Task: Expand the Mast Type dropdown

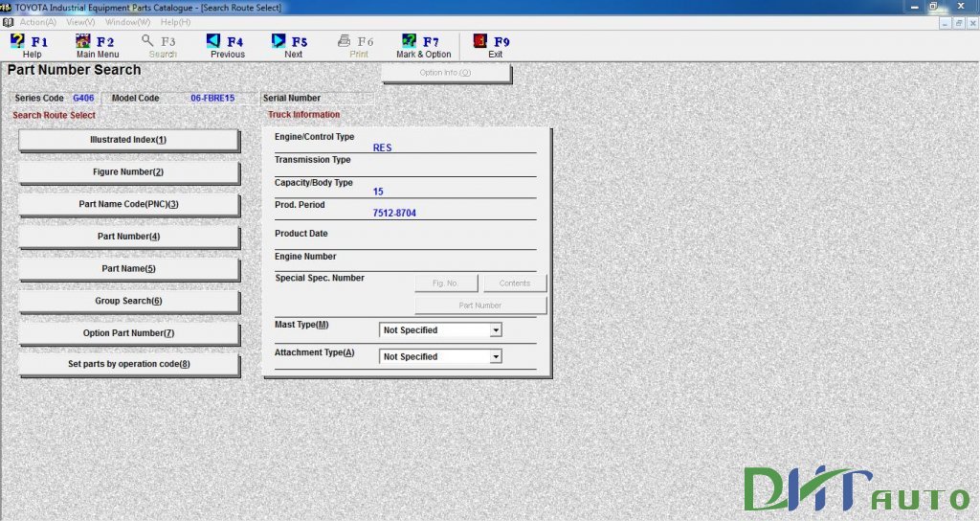Action: click(x=496, y=330)
